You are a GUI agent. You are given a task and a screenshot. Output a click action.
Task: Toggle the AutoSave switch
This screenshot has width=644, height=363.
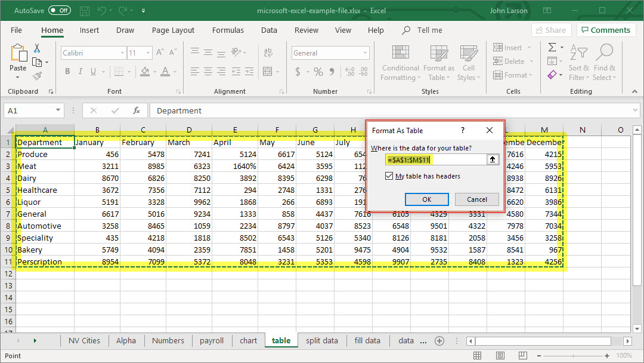point(60,11)
